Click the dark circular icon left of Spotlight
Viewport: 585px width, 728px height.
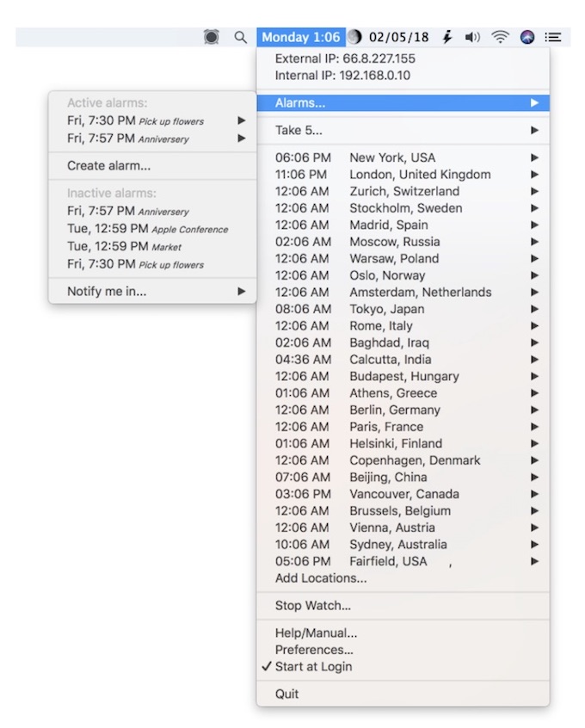(212, 37)
